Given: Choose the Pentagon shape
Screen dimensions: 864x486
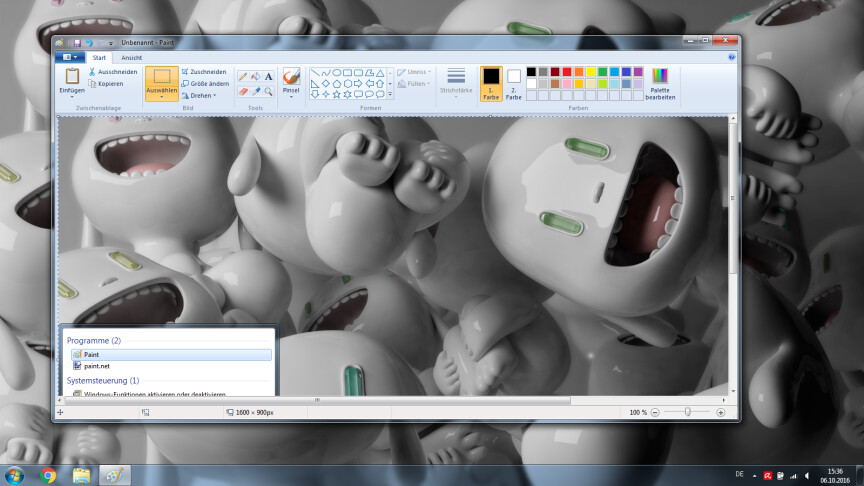Looking at the screenshot, I should tap(336, 84).
